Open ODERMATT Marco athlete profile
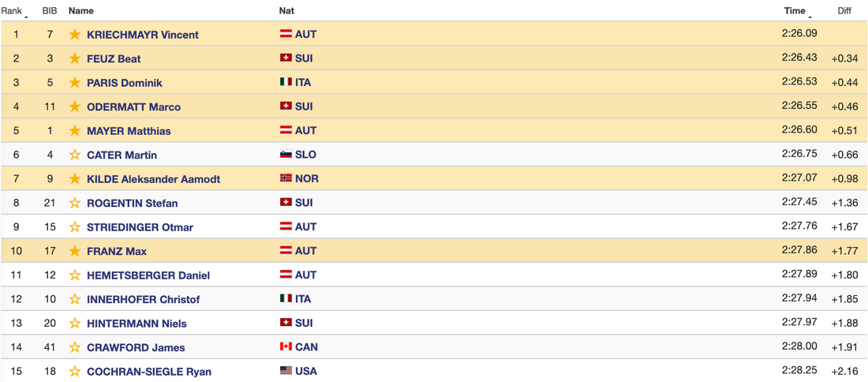868x382 pixels. 133,107
